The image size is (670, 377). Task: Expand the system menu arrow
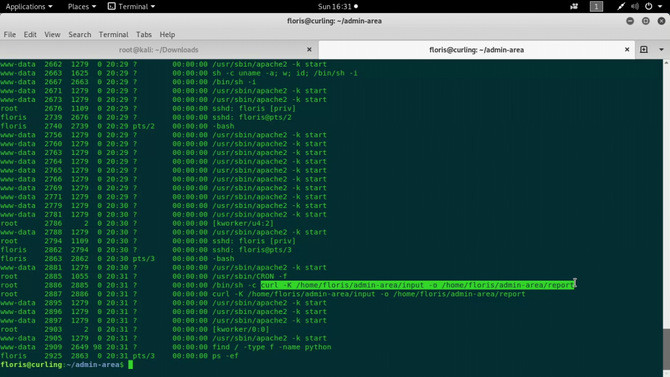[x=660, y=6]
